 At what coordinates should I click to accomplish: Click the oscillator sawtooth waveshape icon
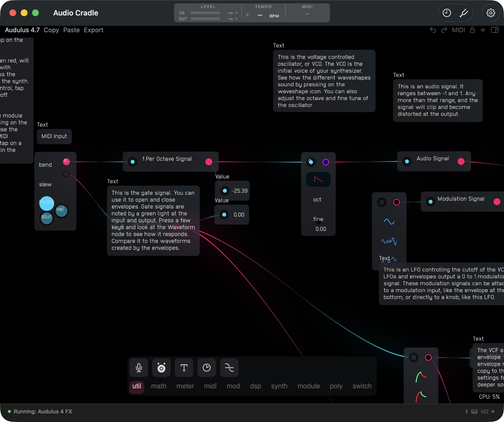pyautogui.click(x=318, y=180)
